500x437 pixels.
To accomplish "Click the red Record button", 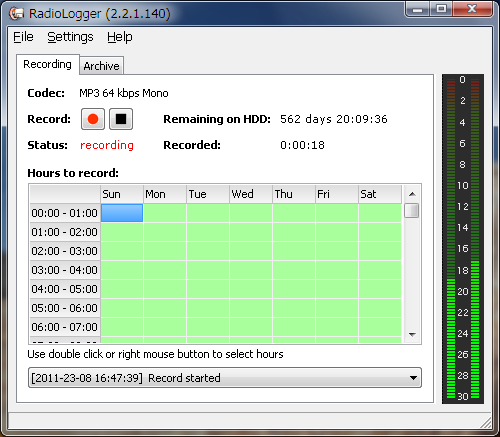I will (x=93, y=119).
